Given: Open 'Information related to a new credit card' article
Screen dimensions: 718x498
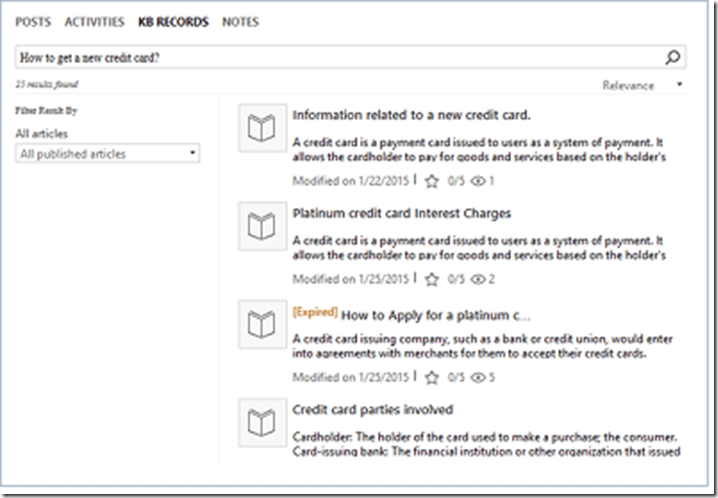Looking at the screenshot, I should (411, 115).
